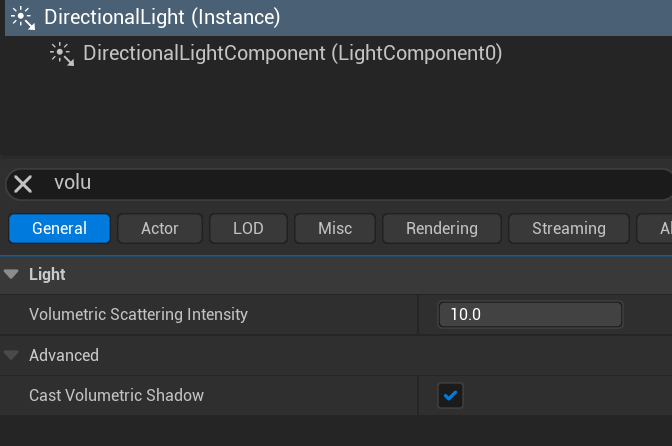The width and height of the screenshot is (672, 446).
Task: Choose the Streaming filter
Action: pyautogui.click(x=568, y=228)
